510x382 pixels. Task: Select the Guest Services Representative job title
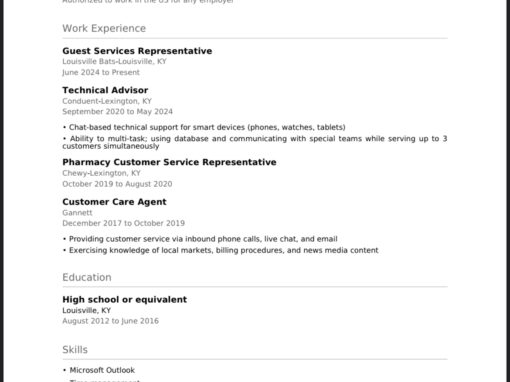137,51
